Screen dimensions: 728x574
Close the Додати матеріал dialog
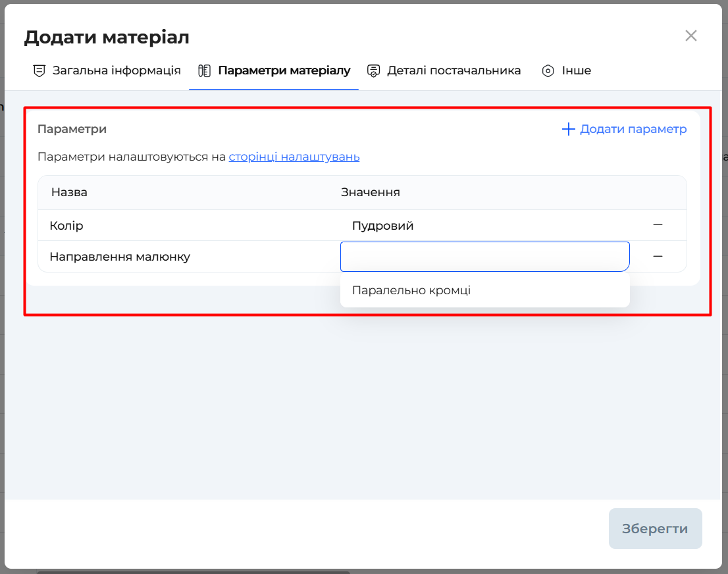point(690,36)
